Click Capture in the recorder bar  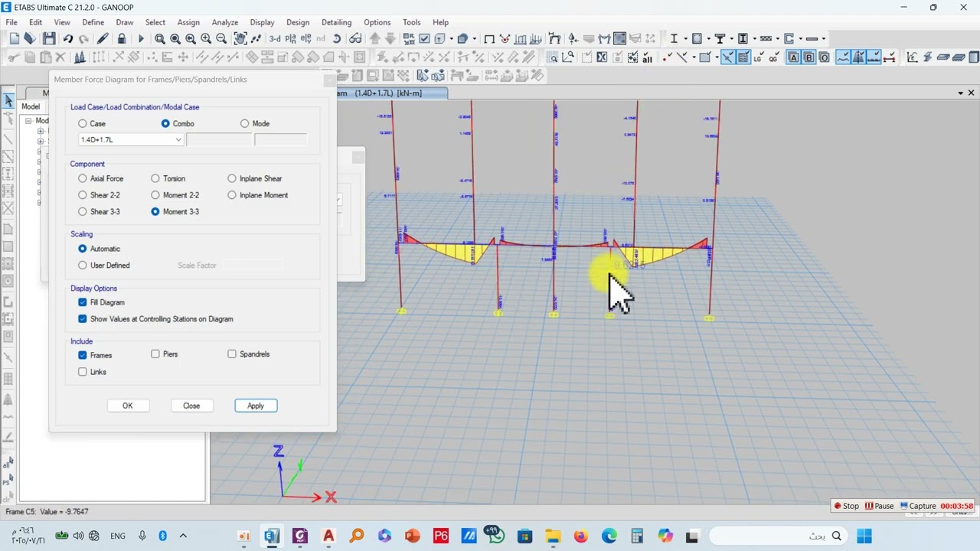pyautogui.click(x=918, y=506)
